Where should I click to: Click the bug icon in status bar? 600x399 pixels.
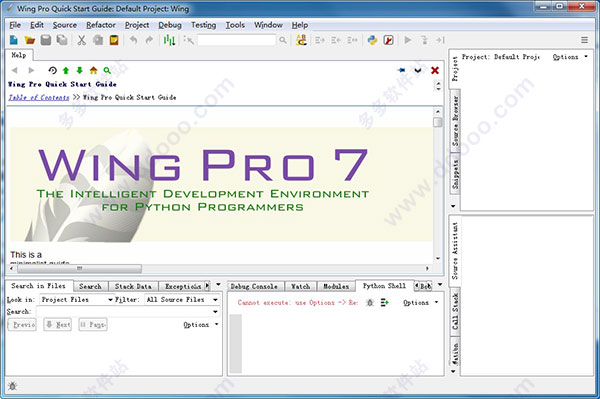tap(12, 386)
